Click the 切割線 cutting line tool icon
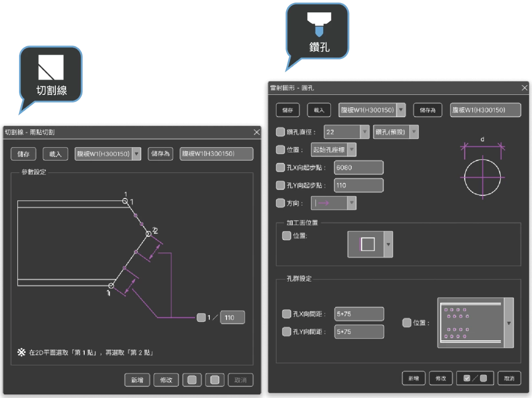The width and height of the screenshot is (532, 398). click(51, 67)
